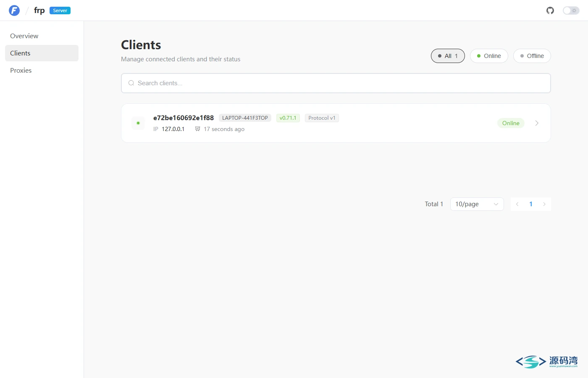Open the 10/page size dropdown

(477, 204)
